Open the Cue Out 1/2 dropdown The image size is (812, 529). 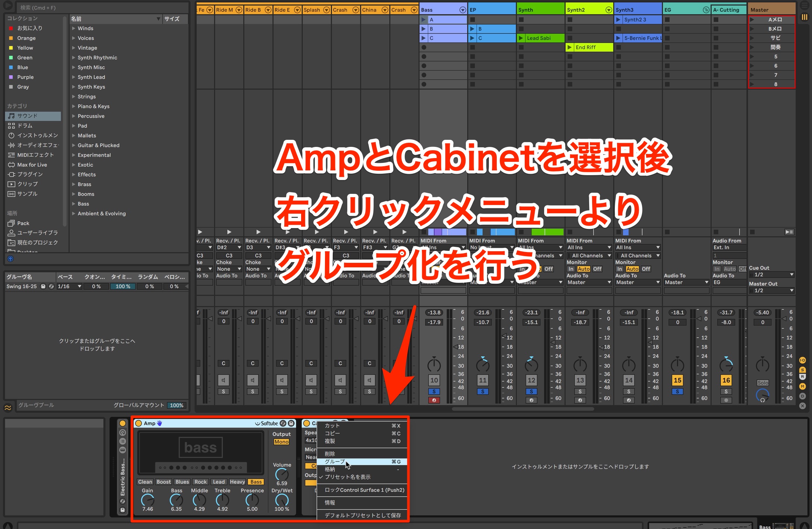click(x=771, y=275)
